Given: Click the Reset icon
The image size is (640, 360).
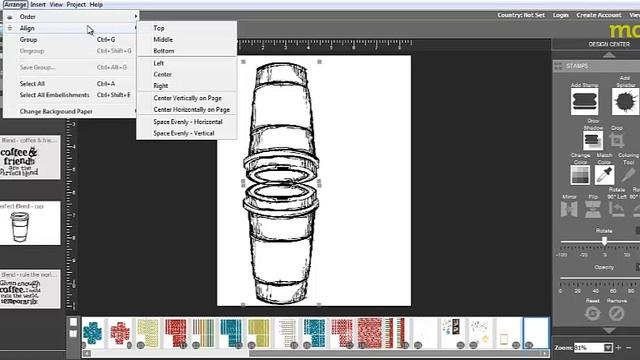Looking at the screenshot, I should coord(592,313).
